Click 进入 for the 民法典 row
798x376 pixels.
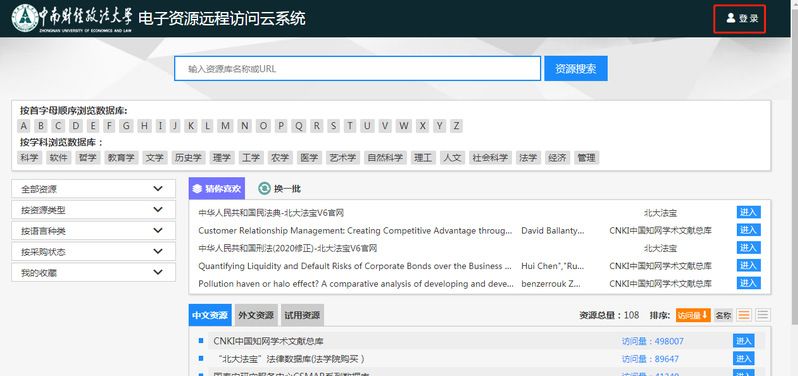tap(749, 212)
